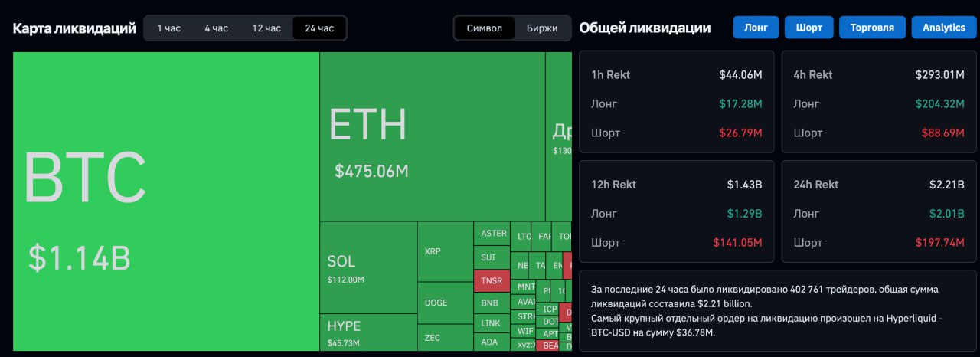Click the SOL liquidation tile
Image resolution: width=980 pixels, height=357 pixels.
click(x=367, y=267)
